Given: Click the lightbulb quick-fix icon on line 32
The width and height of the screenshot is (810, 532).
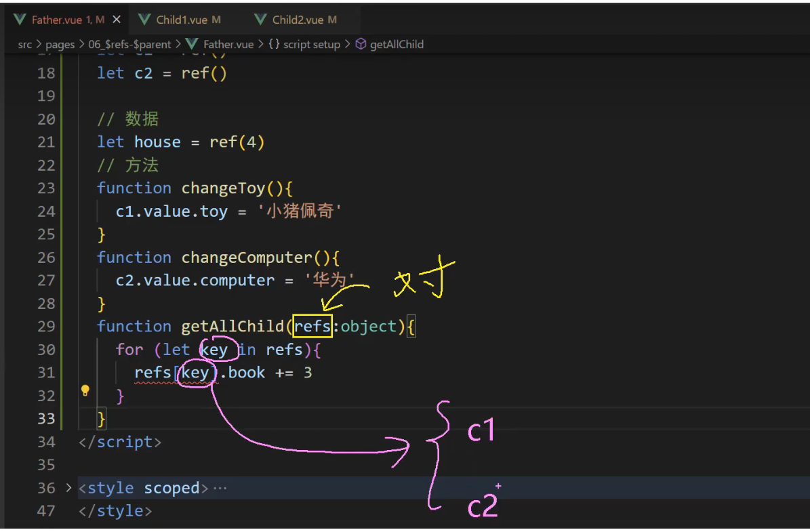Looking at the screenshot, I should click(x=85, y=391).
